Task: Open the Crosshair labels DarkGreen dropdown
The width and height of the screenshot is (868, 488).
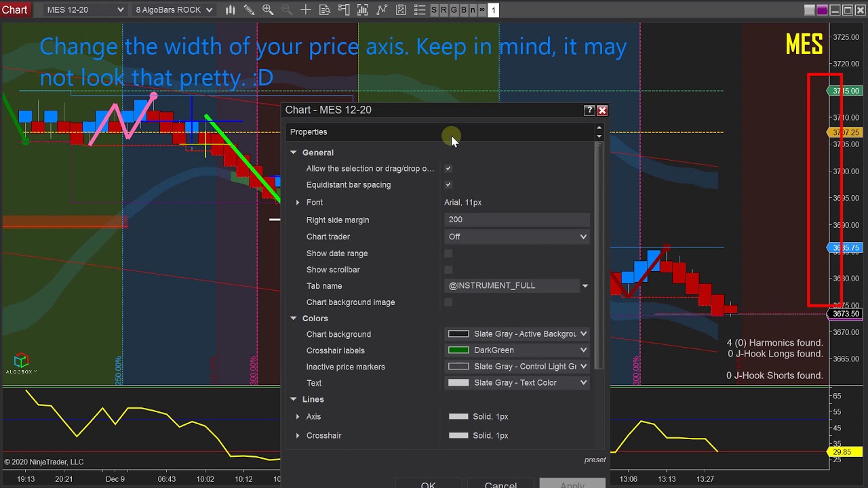Action: [x=517, y=350]
